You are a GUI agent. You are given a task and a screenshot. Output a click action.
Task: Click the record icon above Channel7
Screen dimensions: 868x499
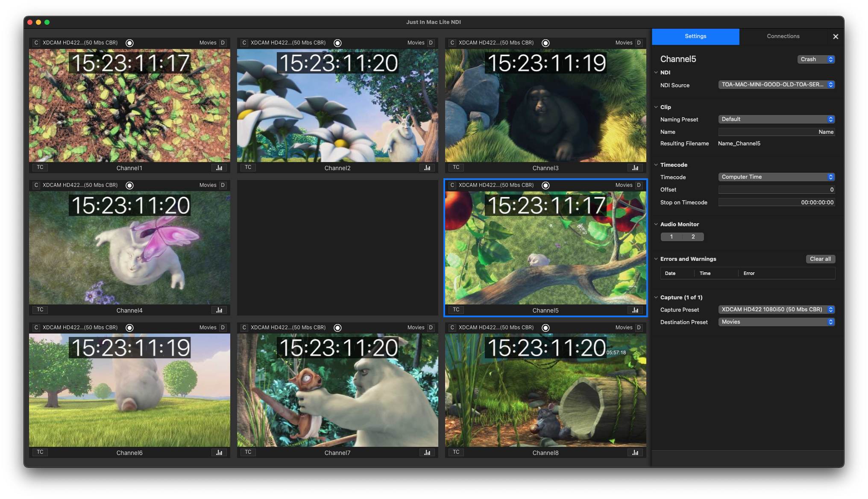(337, 328)
